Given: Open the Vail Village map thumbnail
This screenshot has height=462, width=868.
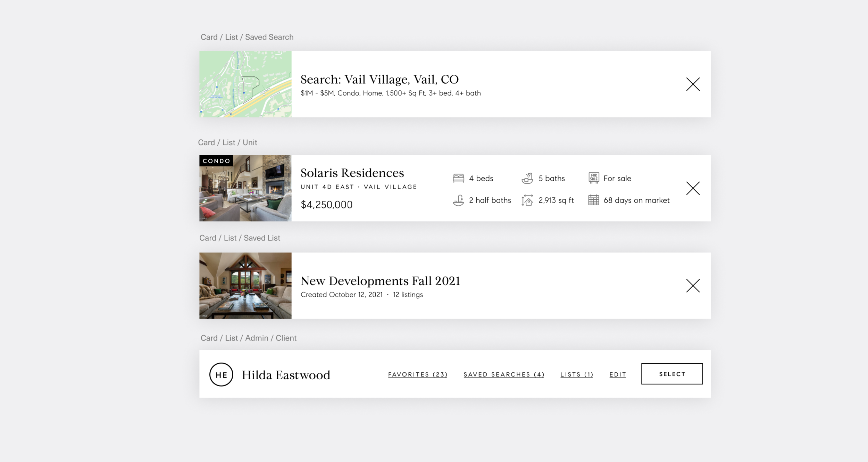Looking at the screenshot, I should click(245, 84).
